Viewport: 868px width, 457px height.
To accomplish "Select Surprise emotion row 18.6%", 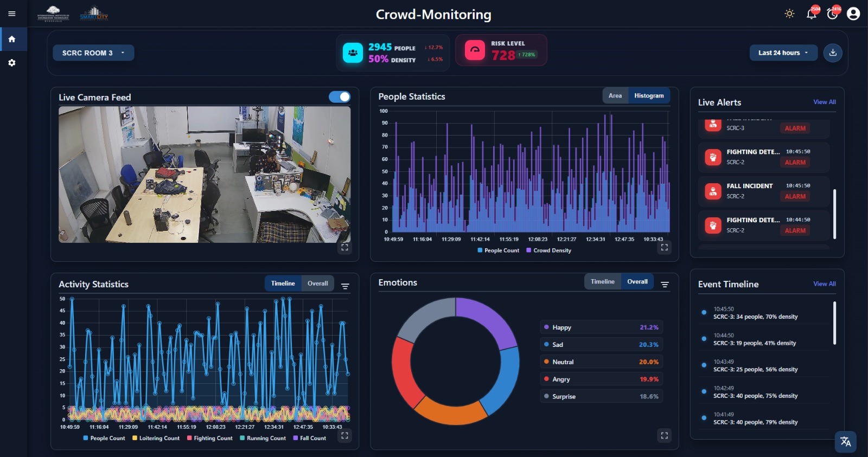I will coord(601,396).
